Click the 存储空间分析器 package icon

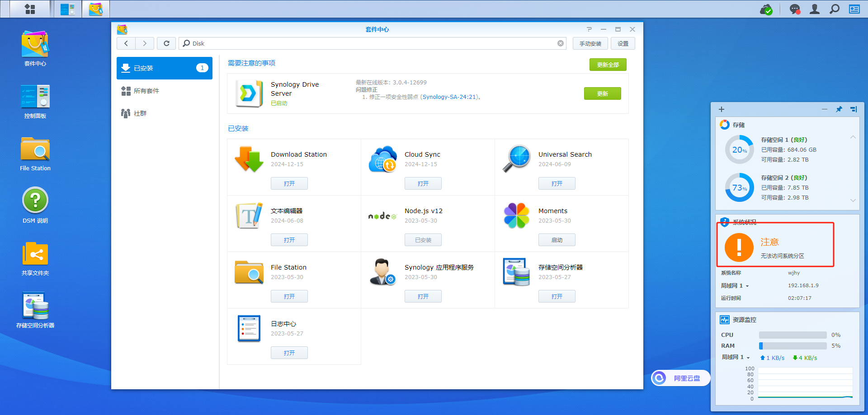tap(517, 272)
